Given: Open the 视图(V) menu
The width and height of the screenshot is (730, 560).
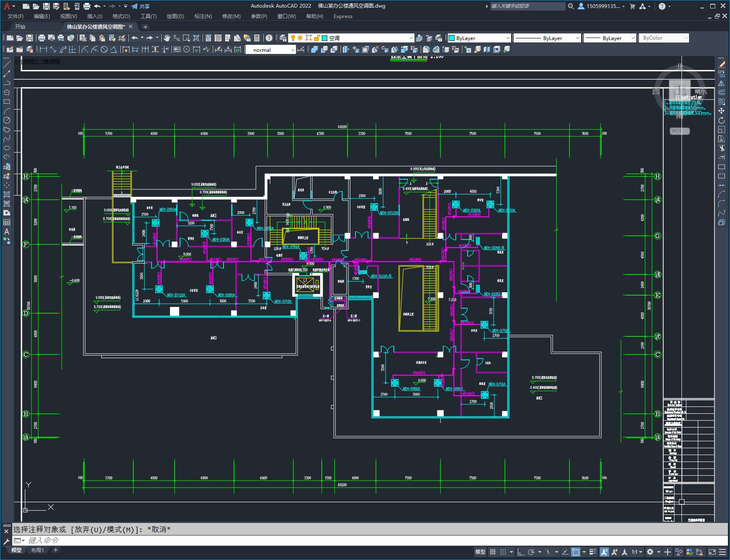Looking at the screenshot, I should click(x=68, y=16).
